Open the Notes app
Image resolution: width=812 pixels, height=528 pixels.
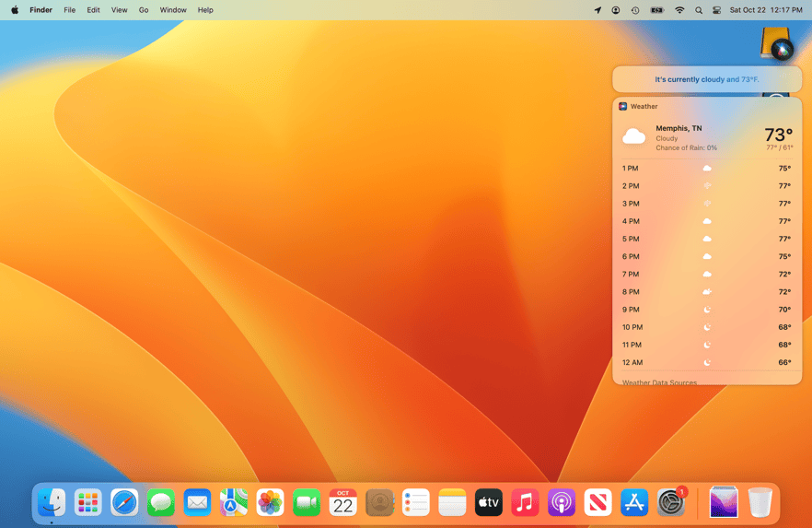(452, 502)
